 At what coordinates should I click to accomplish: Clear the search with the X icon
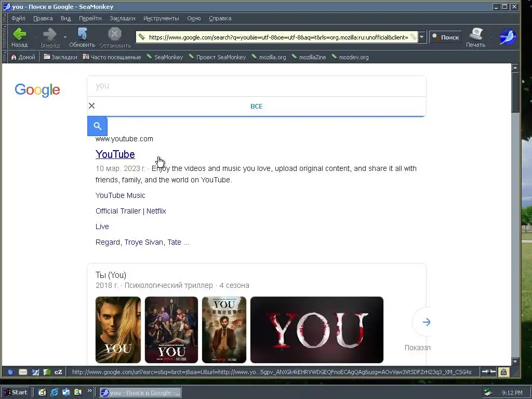[x=91, y=106]
